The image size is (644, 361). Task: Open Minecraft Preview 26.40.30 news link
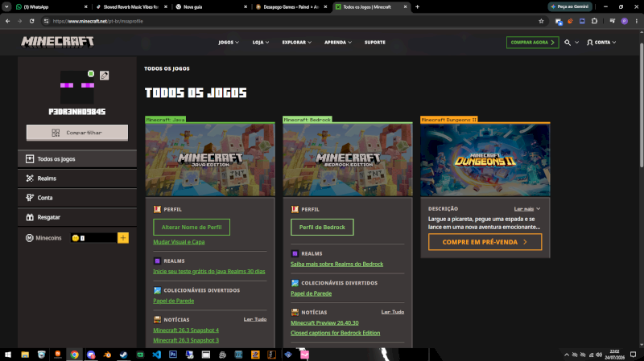[x=324, y=323]
